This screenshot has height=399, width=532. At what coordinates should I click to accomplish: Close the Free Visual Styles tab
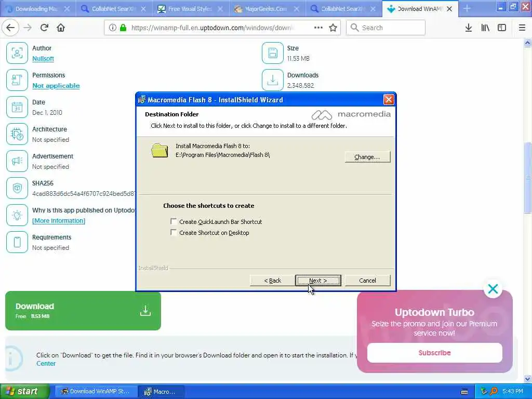pyautogui.click(x=220, y=9)
